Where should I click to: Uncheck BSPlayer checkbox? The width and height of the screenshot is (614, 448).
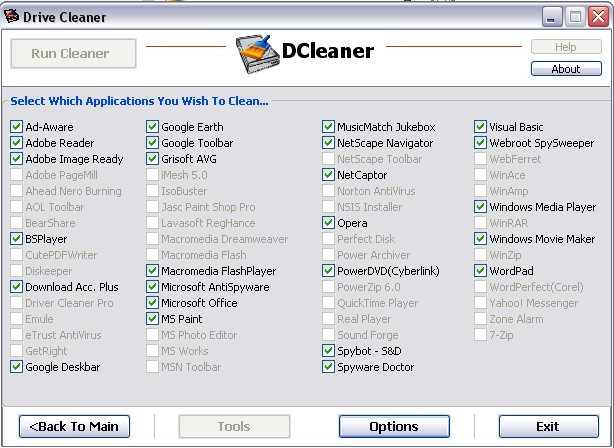pyautogui.click(x=16, y=238)
